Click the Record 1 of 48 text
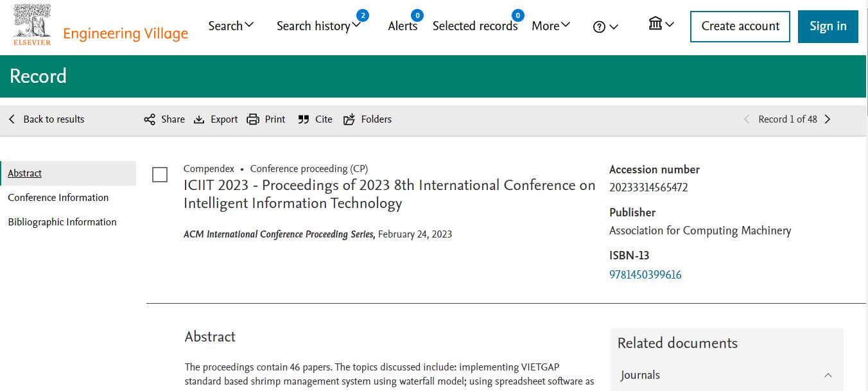Image resolution: width=868 pixels, height=391 pixels. click(x=788, y=119)
